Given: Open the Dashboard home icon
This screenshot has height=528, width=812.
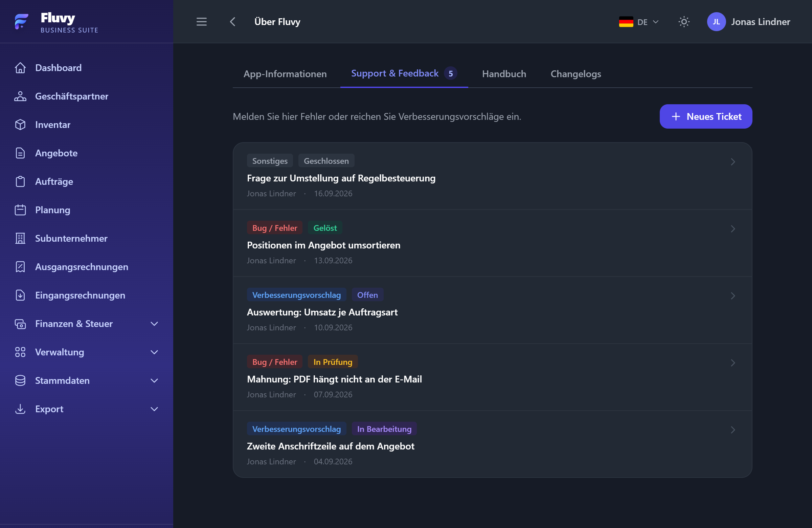Looking at the screenshot, I should (20, 68).
